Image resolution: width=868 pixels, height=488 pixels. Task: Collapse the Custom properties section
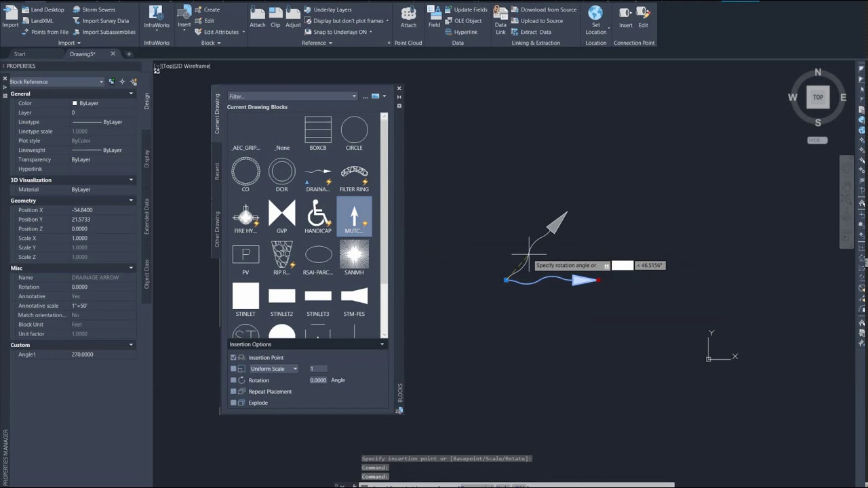[131, 345]
